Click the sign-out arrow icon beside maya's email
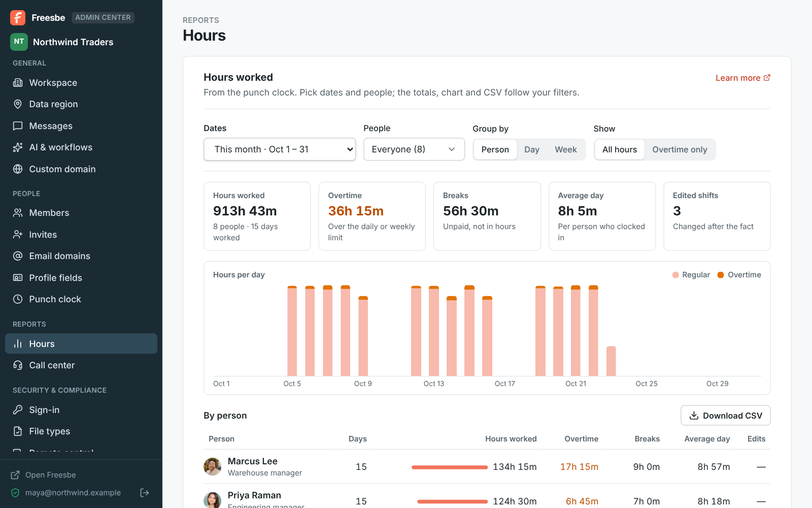This screenshot has width=812, height=508. [x=145, y=493]
